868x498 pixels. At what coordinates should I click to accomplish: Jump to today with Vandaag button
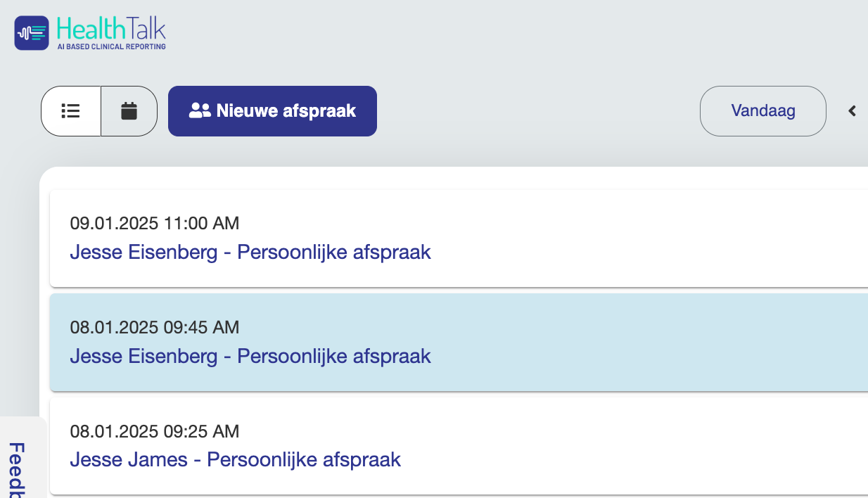coord(762,111)
